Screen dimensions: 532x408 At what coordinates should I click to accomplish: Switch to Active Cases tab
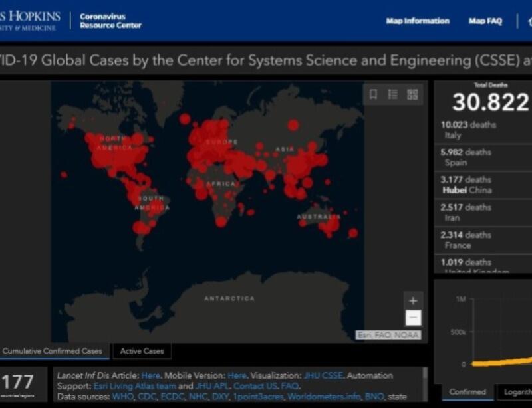(x=142, y=351)
